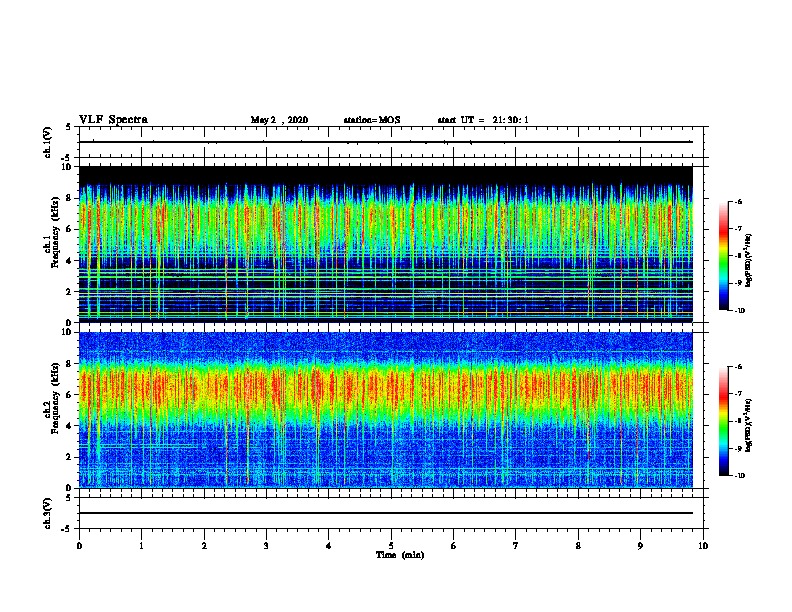Click the "0" tick on the time axis

coord(79,546)
